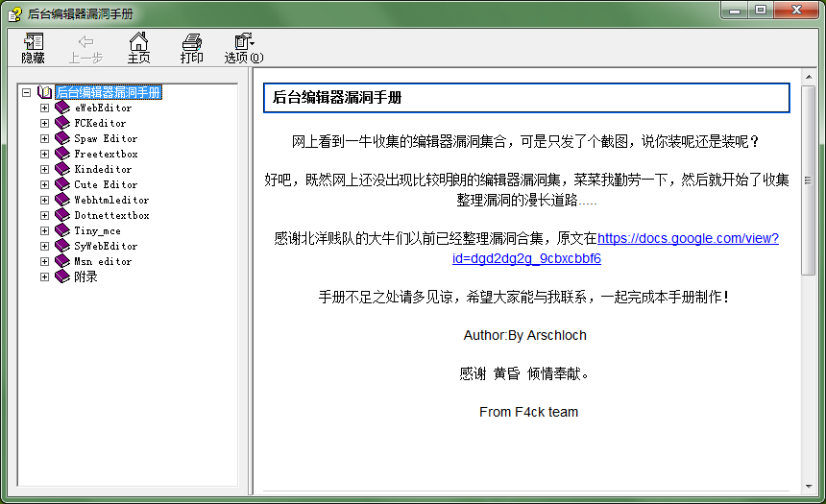This screenshot has width=826, height=504.
Task: Select the Webhtmleditor topic label
Action: [111, 200]
